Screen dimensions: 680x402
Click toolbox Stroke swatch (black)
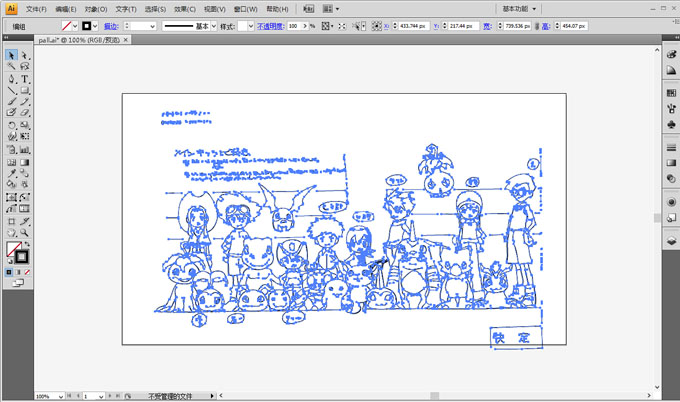[x=22, y=257]
